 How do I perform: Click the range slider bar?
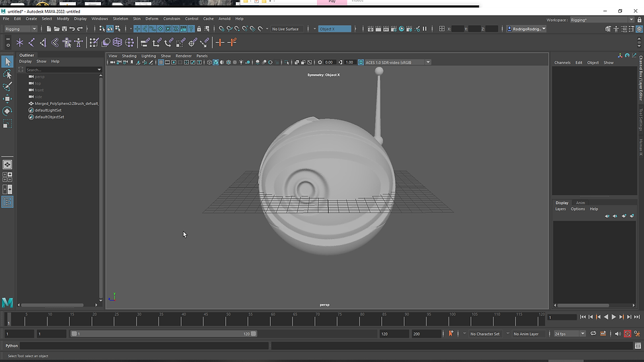[x=163, y=334]
